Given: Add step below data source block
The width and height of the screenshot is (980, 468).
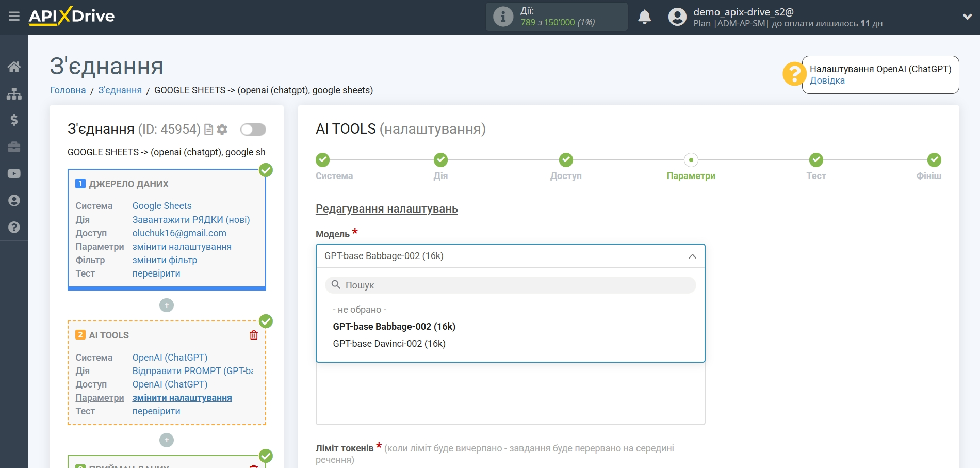Looking at the screenshot, I should point(167,305).
